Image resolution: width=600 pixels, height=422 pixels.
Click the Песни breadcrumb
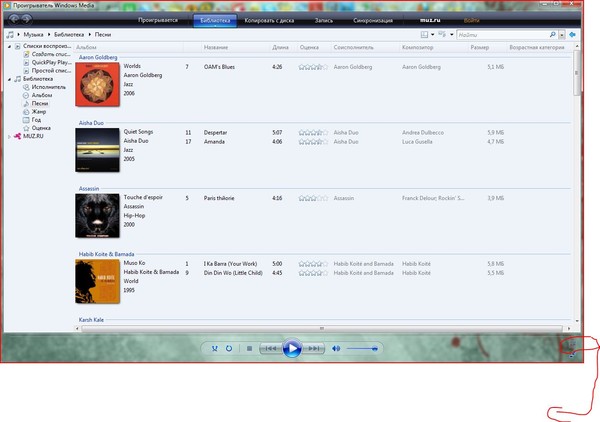click(x=103, y=34)
